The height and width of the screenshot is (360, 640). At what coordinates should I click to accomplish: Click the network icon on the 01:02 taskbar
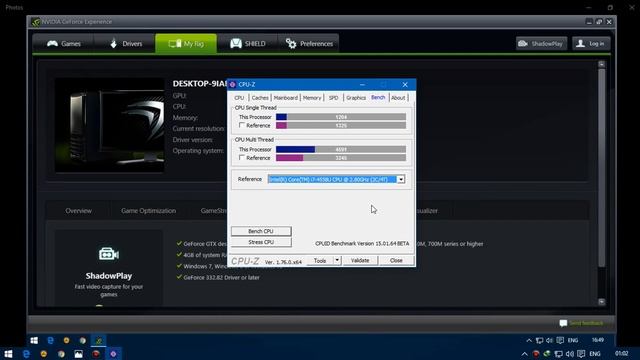pos(558,353)
